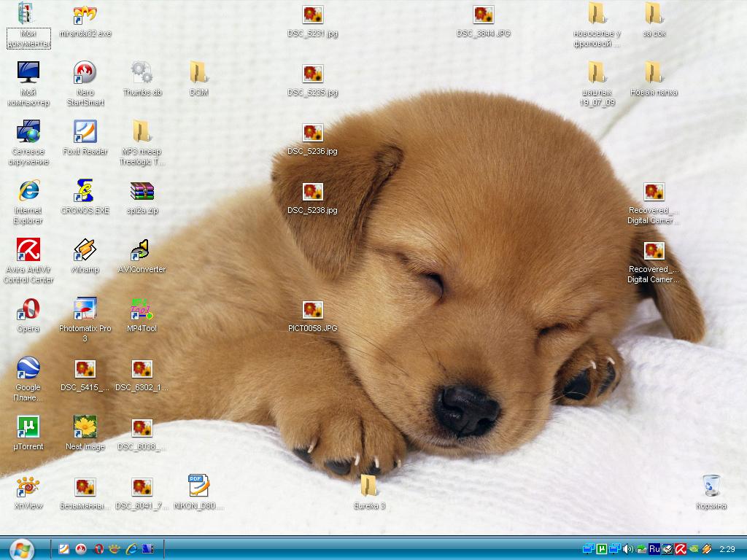Select the spl2a.zip archive file

point(142,191)
